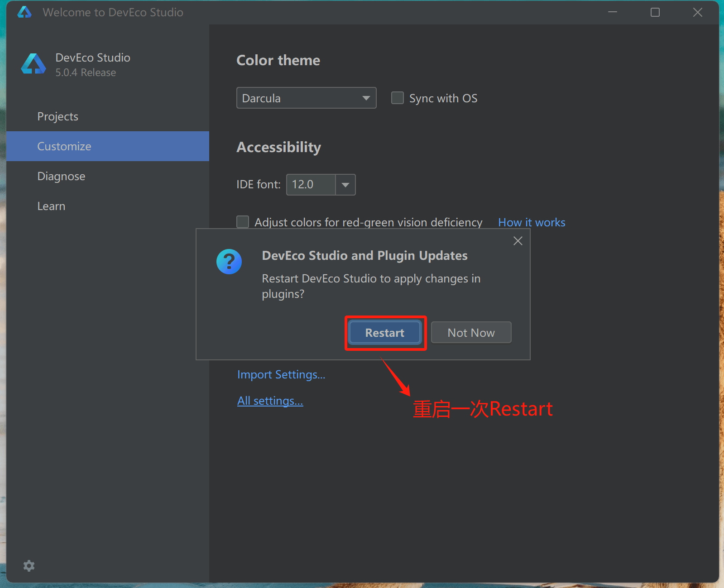The image size is (724, 588).
Task: Close the Plugin Updates dialog
Action: pos(518,241)
